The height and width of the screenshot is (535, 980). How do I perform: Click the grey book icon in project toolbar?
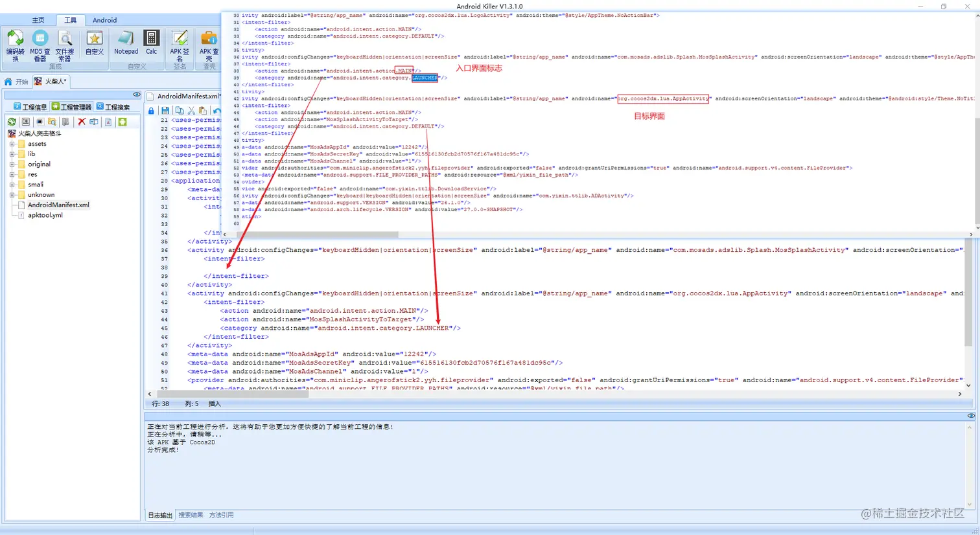(65, 122)
